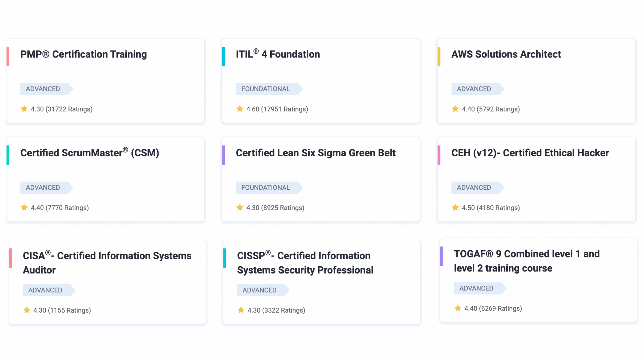Image resolution: width=644 pixels, height=362 pixels.
Task: Click the ADVANCED tag on the ScrumMaster card
Action: click(x=46, y=187)
